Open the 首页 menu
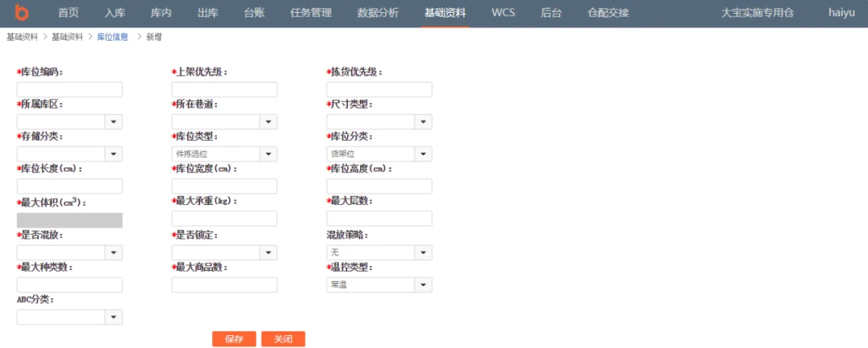 coord(68,13)
